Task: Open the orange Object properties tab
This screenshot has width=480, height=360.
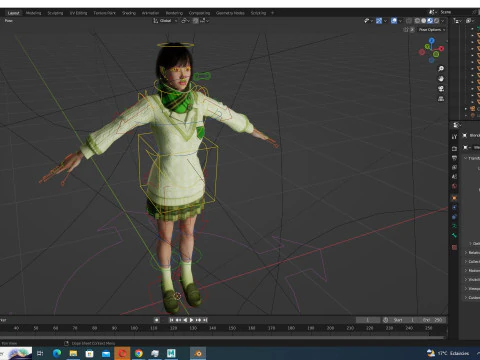Action: tap(454, 198)
